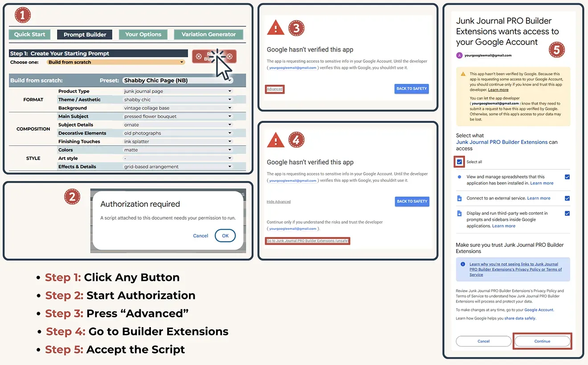Viewport: 588px width, 365px height.
Task: Click Go to Junk Journal PRO Builder Extensions link
Action: tap(307, 241)
